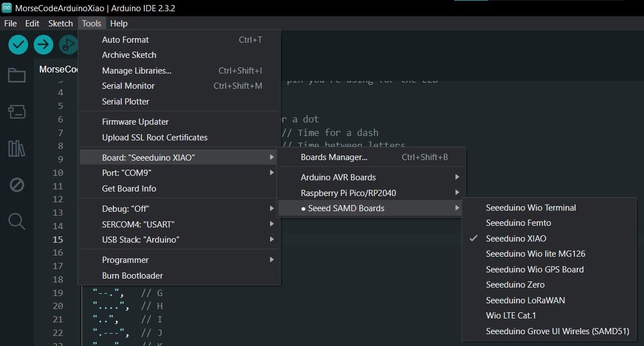This screenshot has height=346, width=644.
Task: Click code comment "// I"
Action: tap(152, 319)
